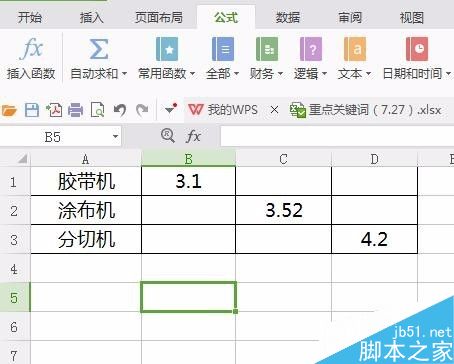Click the 自动求和 label
Screen dimensions: 454x364
coord(94,74)
